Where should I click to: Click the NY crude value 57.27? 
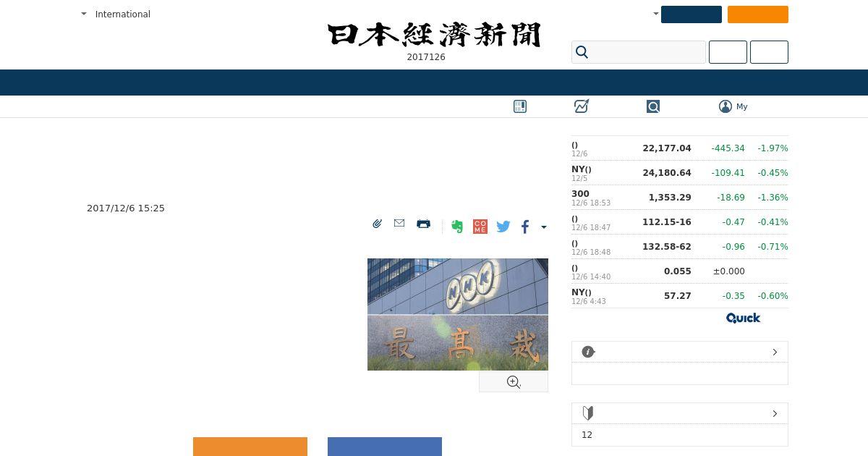[x=678, y=296]
